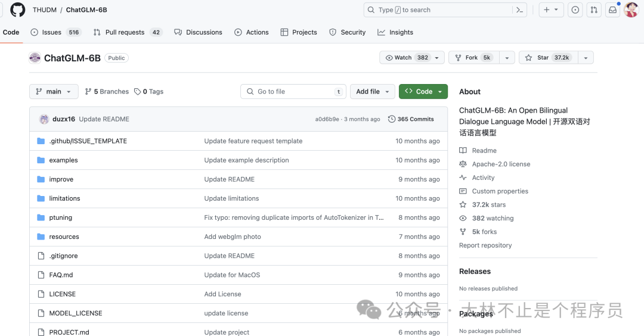
Task: Click the MODEL_LICENSE file icon
Action: [x=41, y=313]
